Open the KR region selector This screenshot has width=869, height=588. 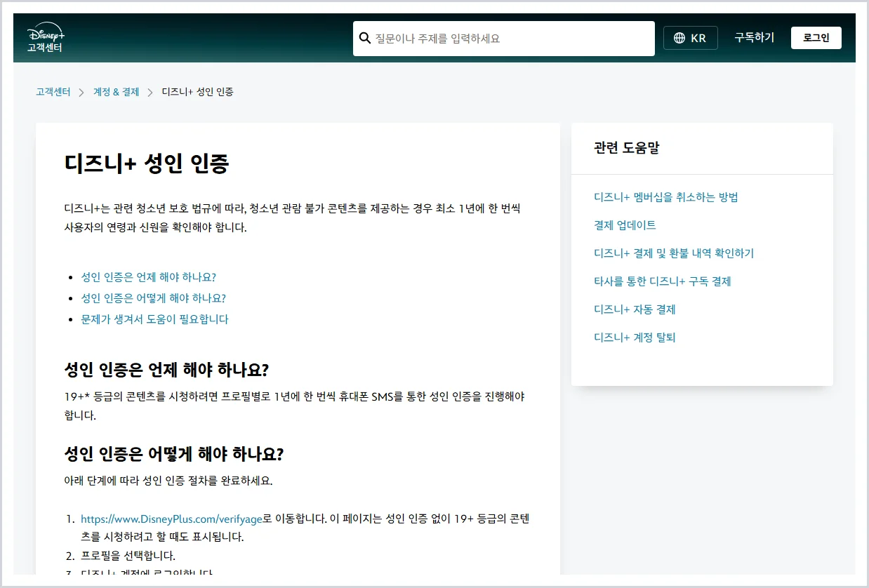tap(690, 38)
